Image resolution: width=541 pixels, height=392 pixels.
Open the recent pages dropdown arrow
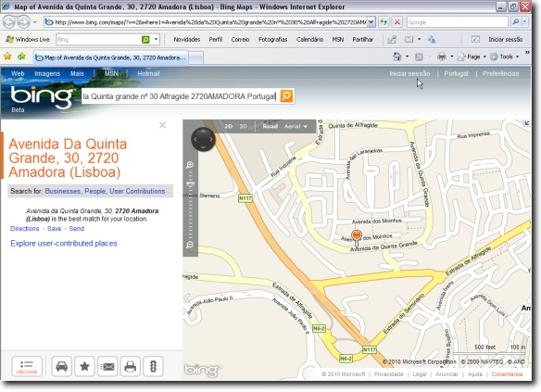coord(35,22)
